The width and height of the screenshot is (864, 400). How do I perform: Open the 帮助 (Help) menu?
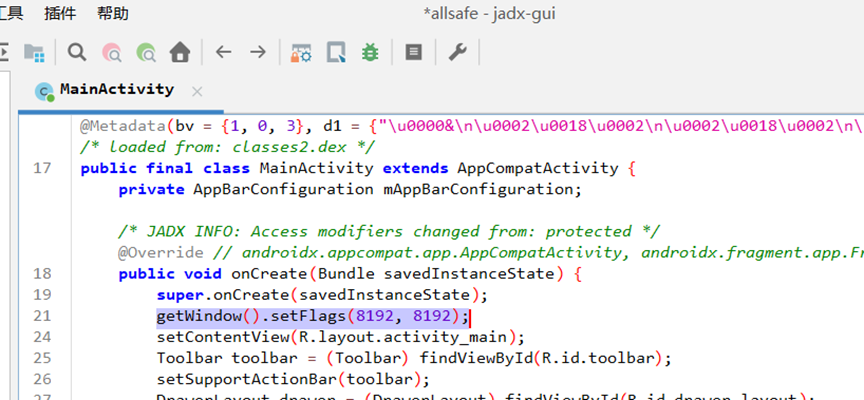point(112,13)
